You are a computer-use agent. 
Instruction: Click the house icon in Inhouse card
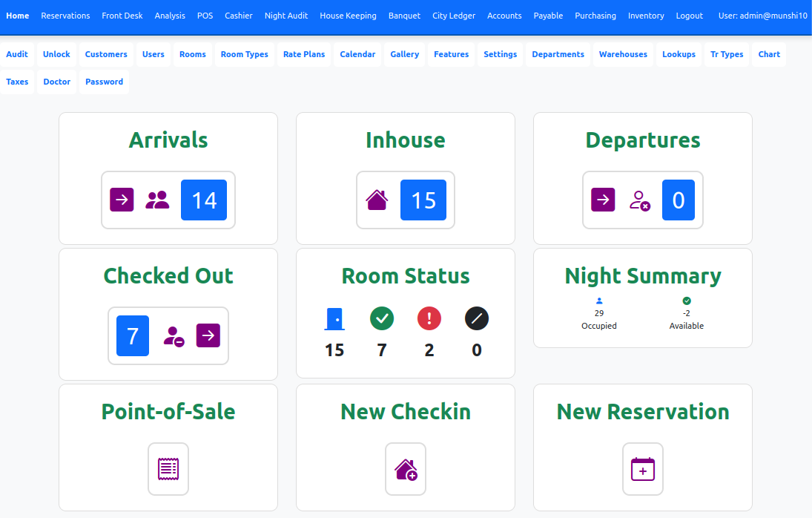coord(377,200)
